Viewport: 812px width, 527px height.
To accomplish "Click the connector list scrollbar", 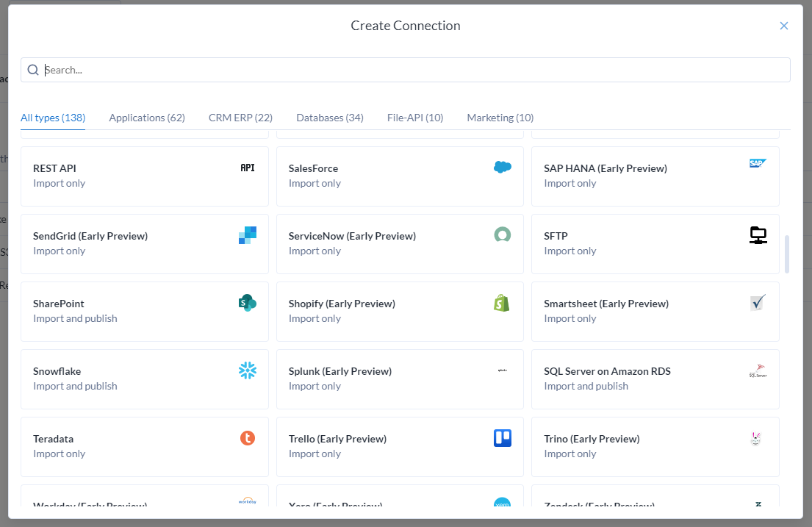I will tap(788, 254).
